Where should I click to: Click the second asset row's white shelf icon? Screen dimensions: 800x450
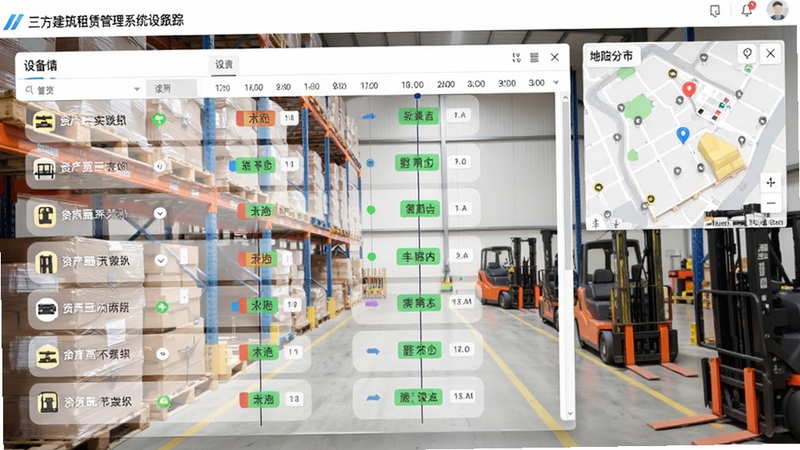coord(44,169)
